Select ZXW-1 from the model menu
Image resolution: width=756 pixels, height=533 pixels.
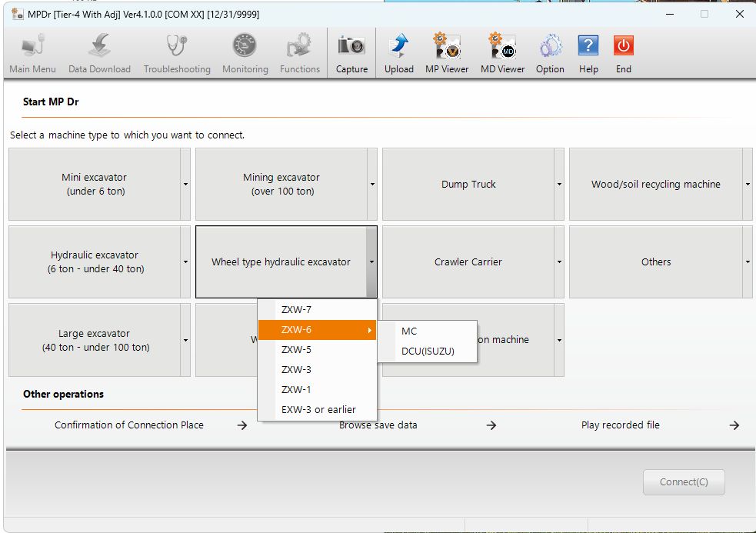[x=318, y=390]
